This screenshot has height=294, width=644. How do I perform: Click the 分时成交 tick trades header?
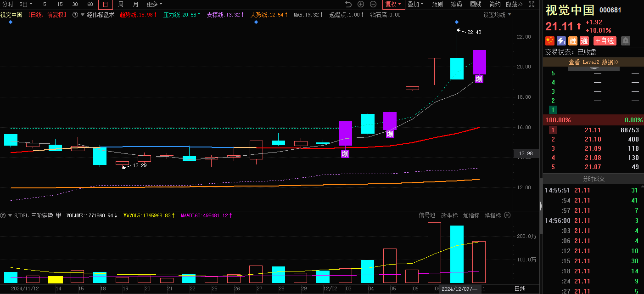click(x=593, y=179)
